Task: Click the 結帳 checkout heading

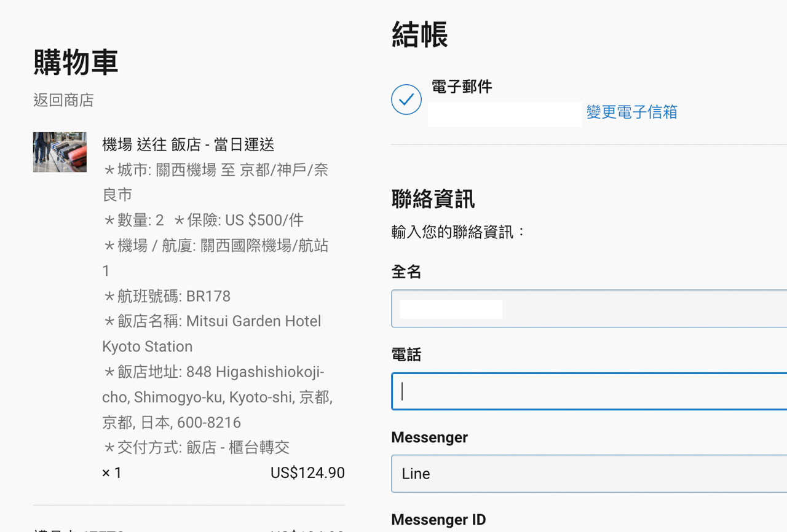Action: 420,34
